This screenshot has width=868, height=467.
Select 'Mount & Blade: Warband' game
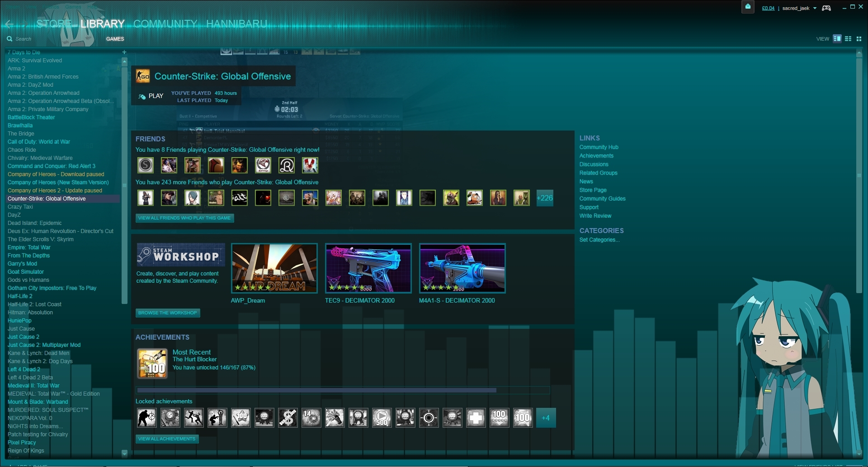click(38, 402)
